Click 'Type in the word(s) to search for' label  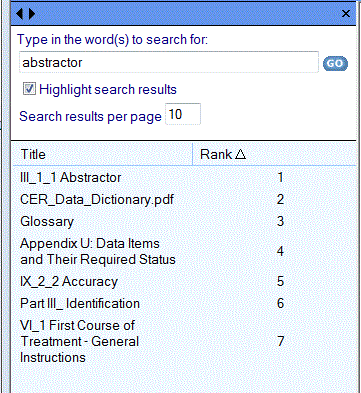(112, 40)
